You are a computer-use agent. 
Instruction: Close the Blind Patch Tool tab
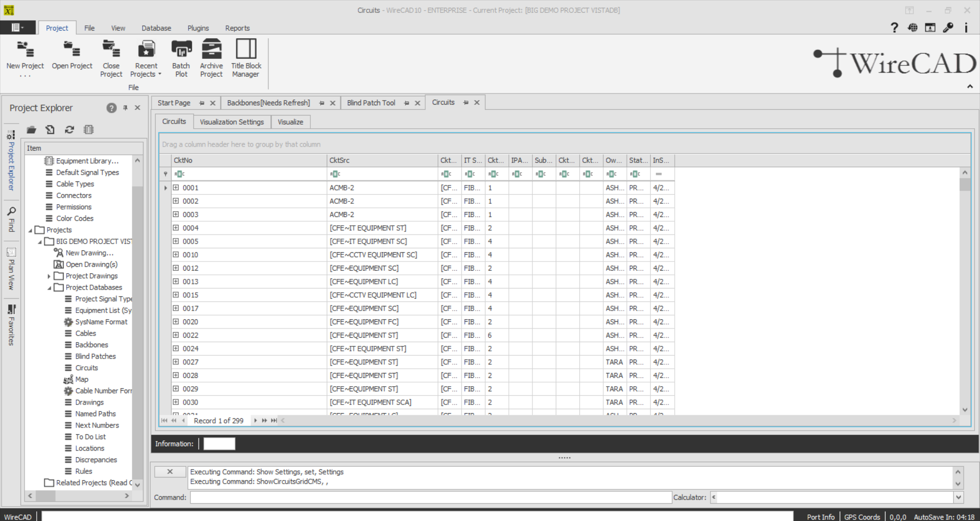click(418, 103)
